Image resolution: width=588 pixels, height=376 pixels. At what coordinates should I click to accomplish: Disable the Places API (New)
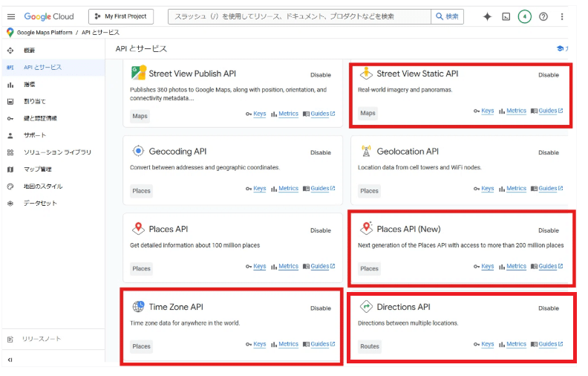coord(549,230)
